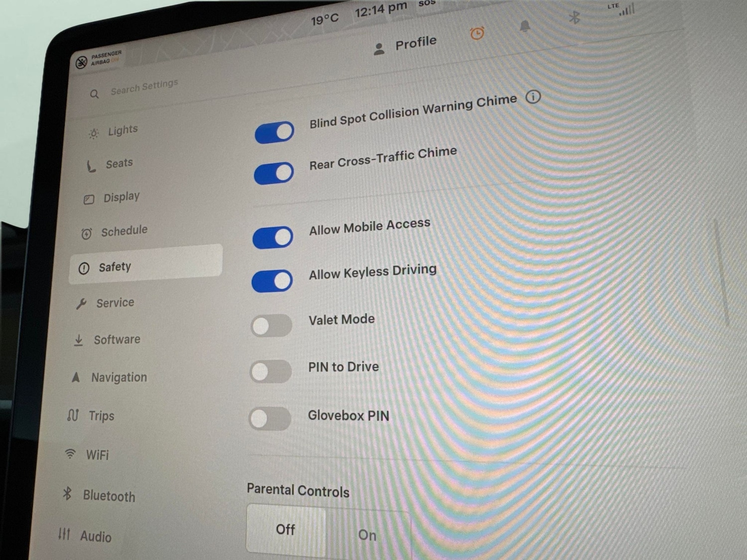747x560 pixels.
Task: Click the Glovebox PIN label
Action: pos(349,415)
